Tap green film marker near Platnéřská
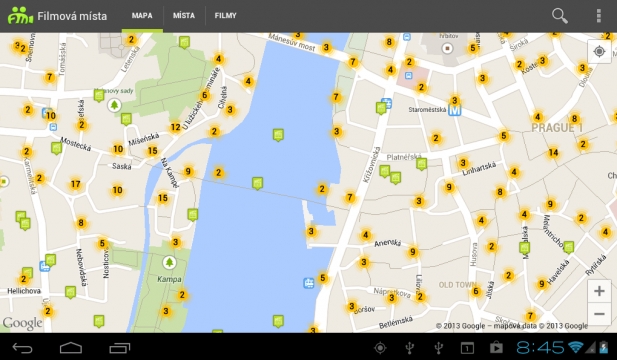The image size is (617, 360). pos(421,164)
